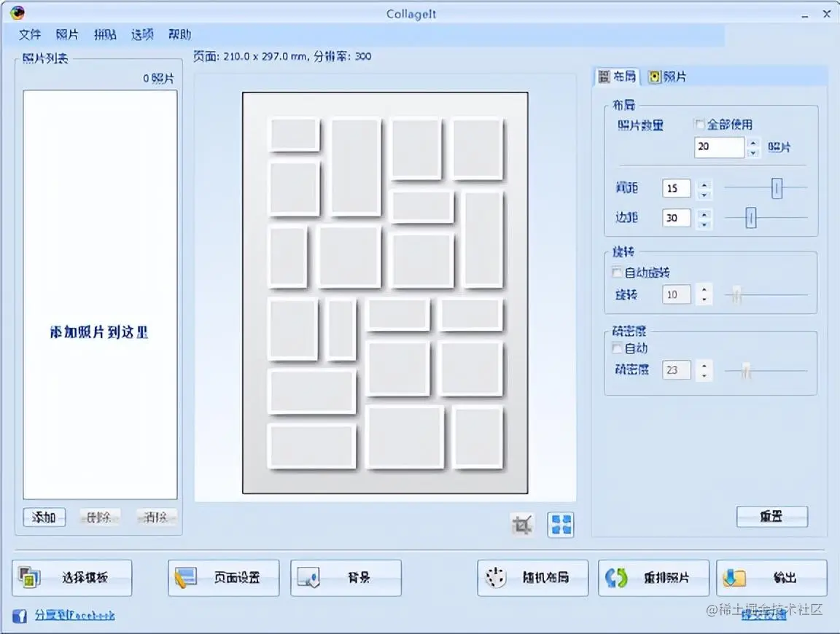Open the 选择模板 template chooser
The width and height of the screenshot is (840, 634).
pyautogui.click(x=72, y=578)
